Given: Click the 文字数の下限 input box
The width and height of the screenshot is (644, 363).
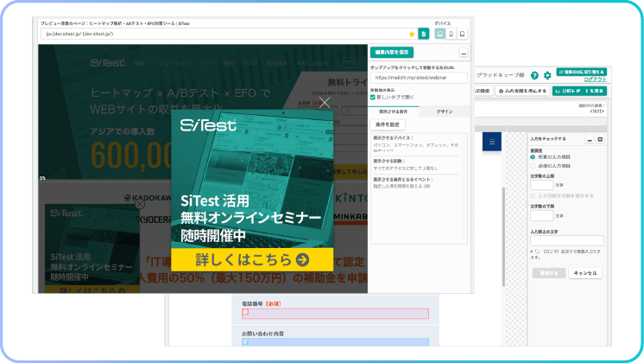Looking at the screenshot, I should [x=541, y=216].
